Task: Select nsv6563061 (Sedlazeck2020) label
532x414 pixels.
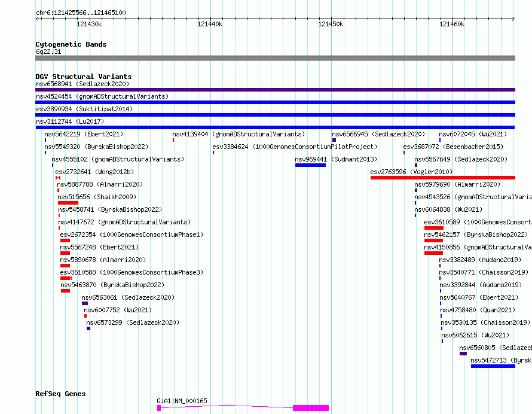Action: pyautogui.click(x=128, y=297)
